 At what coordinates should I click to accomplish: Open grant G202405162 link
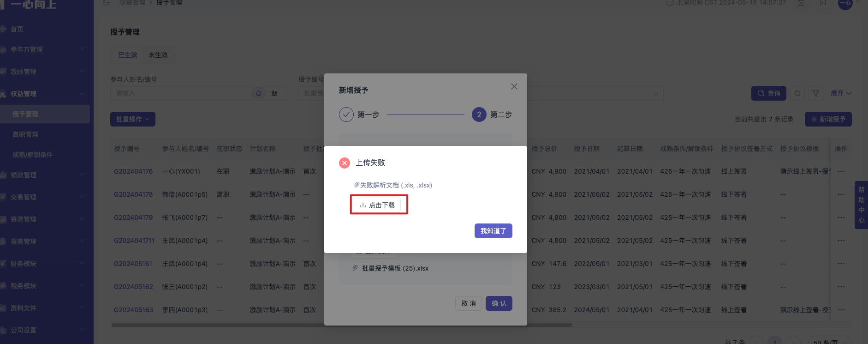tap(133, 287)
